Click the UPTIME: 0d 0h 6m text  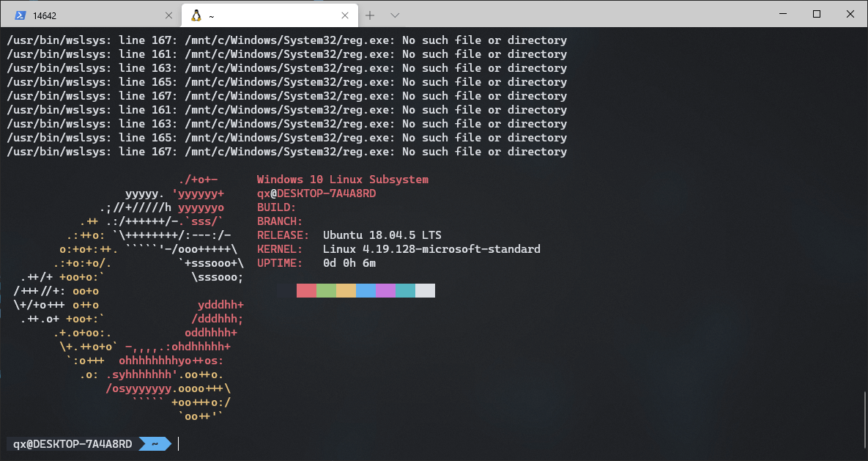(x=316, y=262)
